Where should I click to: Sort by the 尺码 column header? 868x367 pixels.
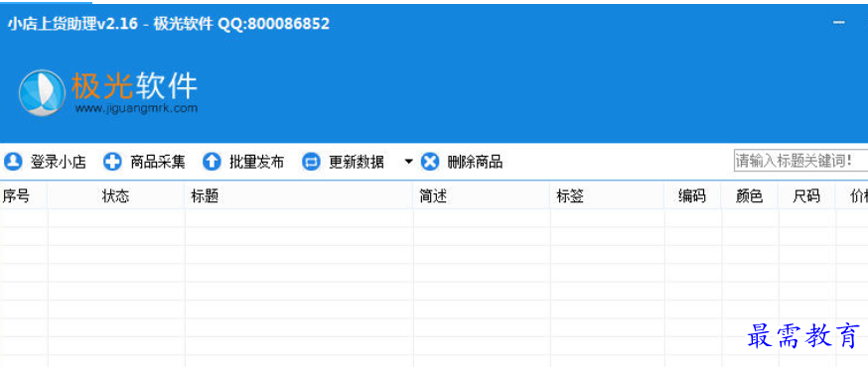click(x=806, y=196)
